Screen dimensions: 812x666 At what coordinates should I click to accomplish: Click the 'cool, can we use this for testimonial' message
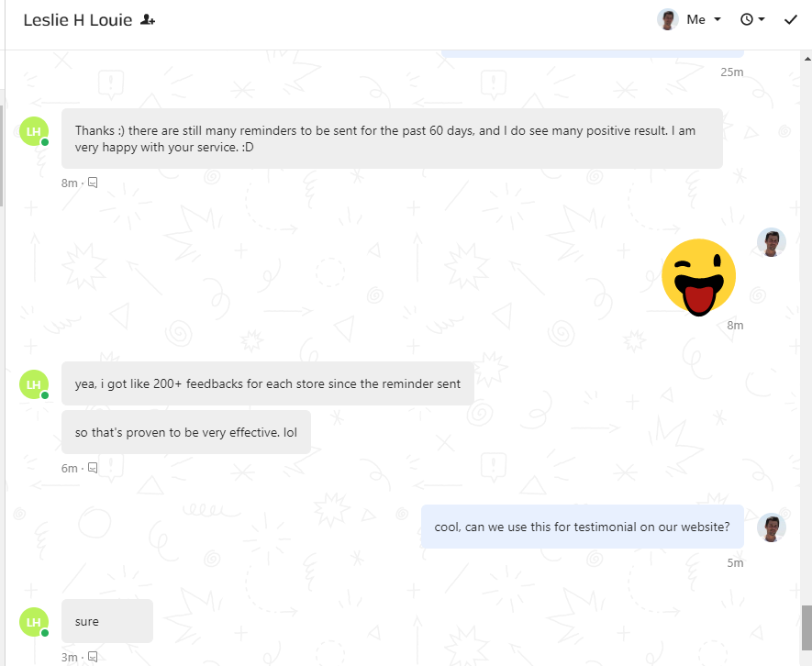click(x=582, y=527)
